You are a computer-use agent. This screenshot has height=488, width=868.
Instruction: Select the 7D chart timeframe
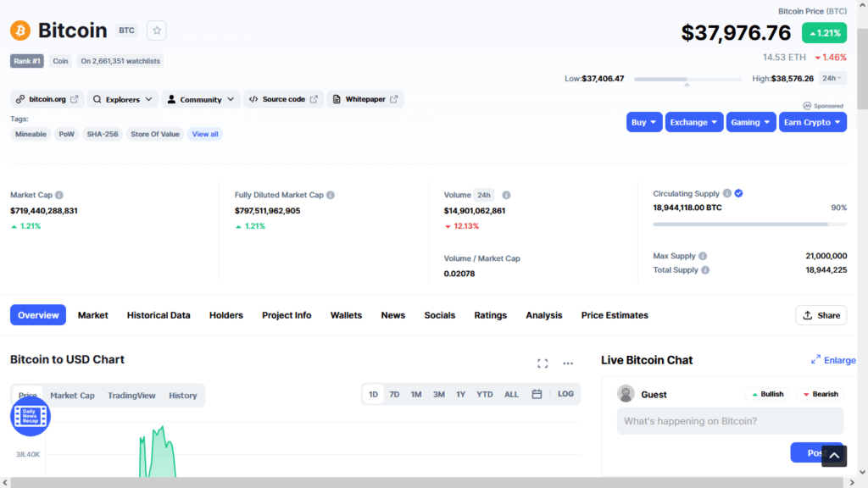[x=394, y=394]
